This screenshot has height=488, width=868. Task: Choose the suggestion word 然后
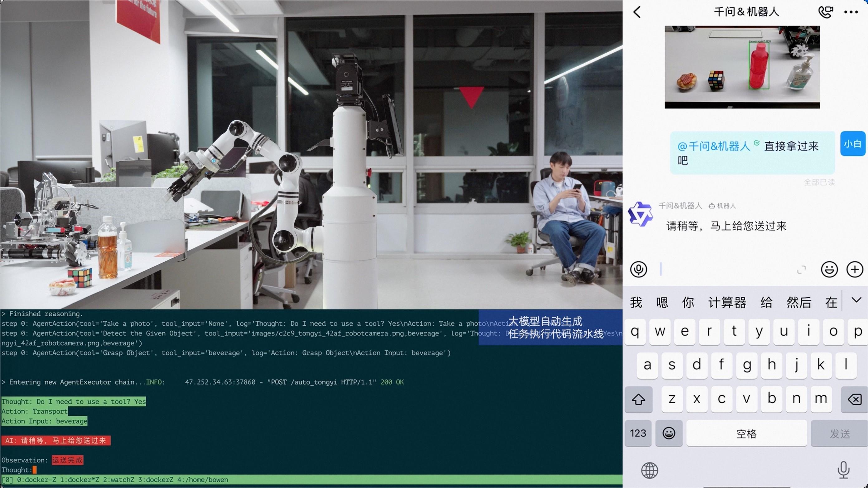point(798,303)
